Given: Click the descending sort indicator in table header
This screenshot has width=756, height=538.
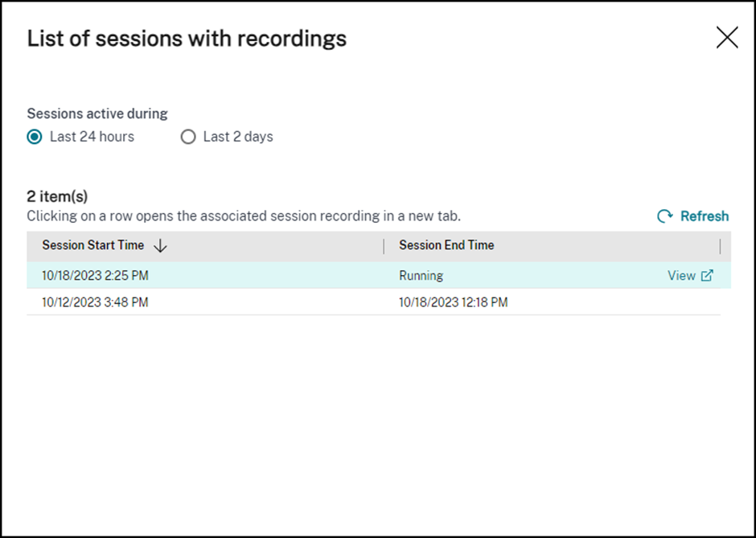Looking at the screenshot, I should [161, 245].
